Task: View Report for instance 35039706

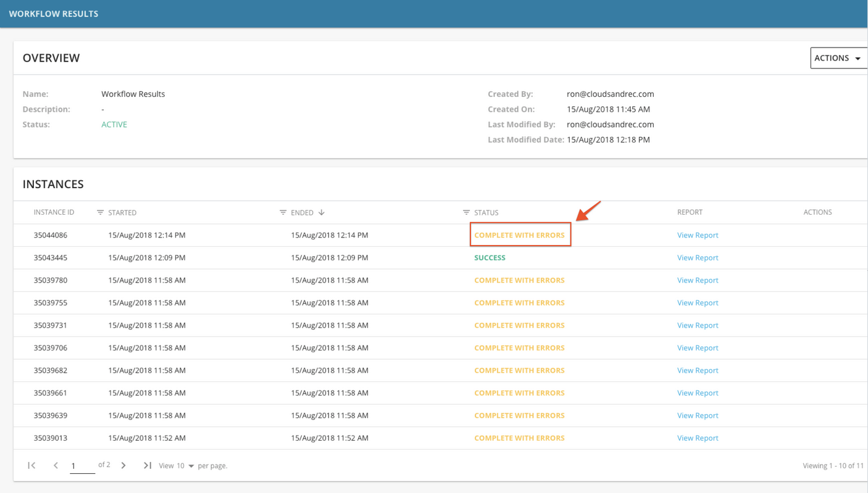Action: coord(698,347)
